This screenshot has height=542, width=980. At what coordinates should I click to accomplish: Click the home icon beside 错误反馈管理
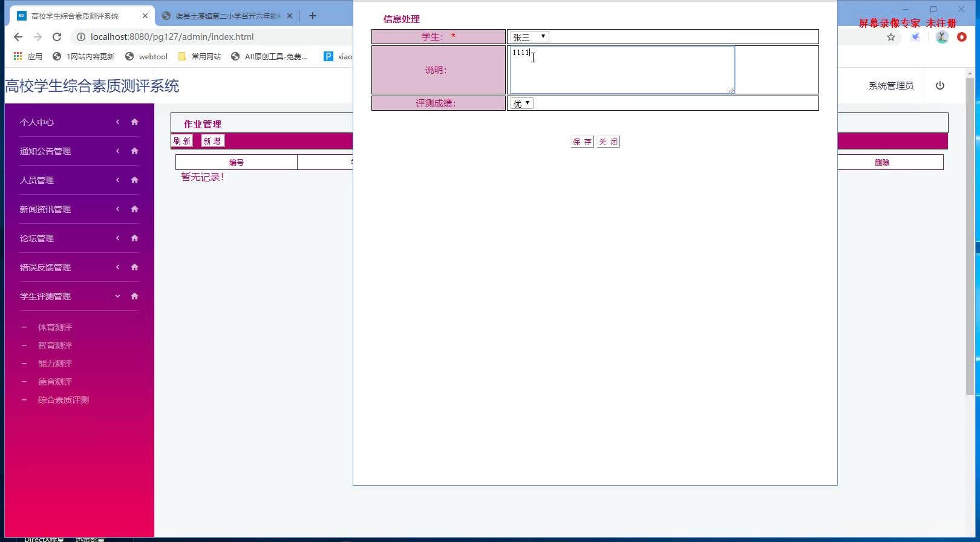[x=134, y=267]
